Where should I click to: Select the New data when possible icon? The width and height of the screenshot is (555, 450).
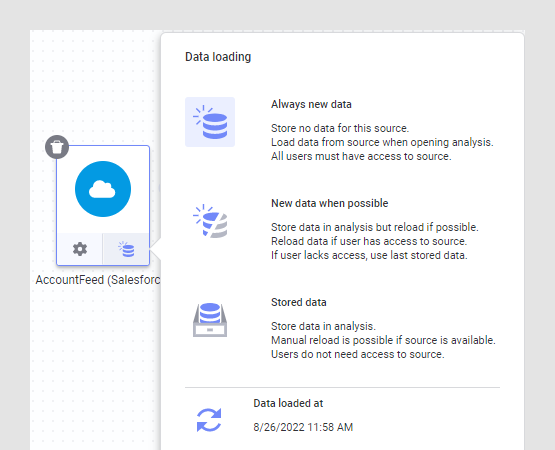click(210, 221)
